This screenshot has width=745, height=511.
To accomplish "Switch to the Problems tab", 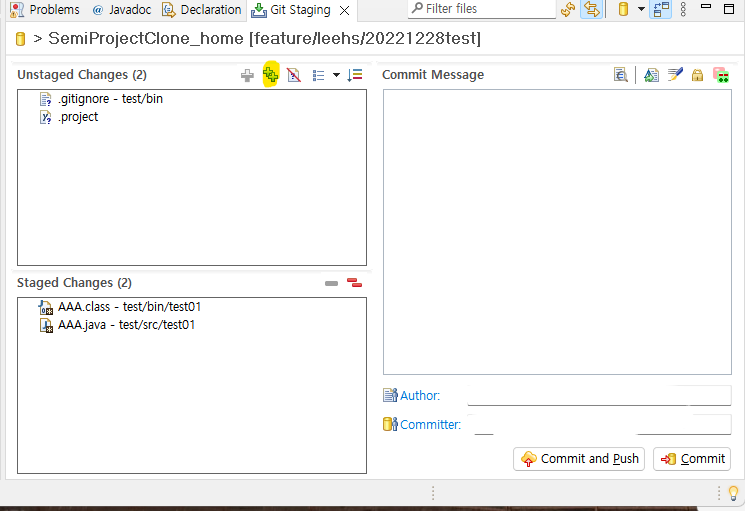I will tap(45, 9).
